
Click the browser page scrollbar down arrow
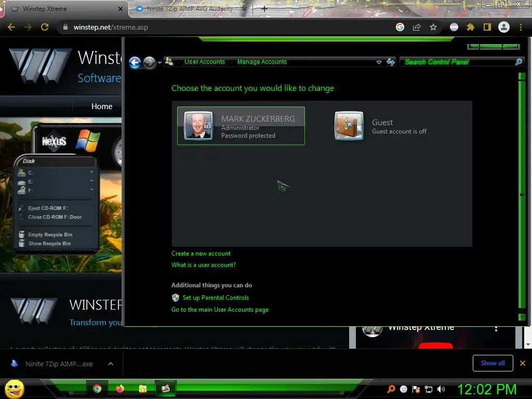pyautogui.click(x=528, y=344)
